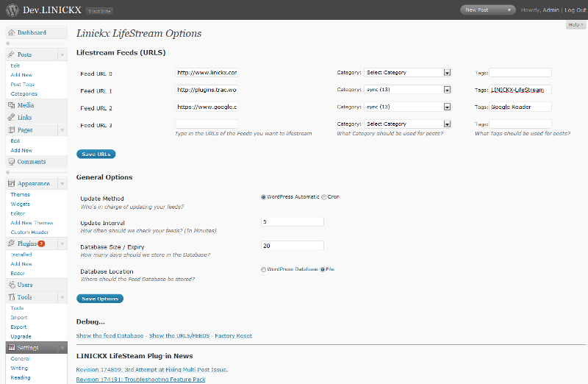Click the Plugins plug icon
This screenshot has height=384, width=588.
tap(12, 243)
